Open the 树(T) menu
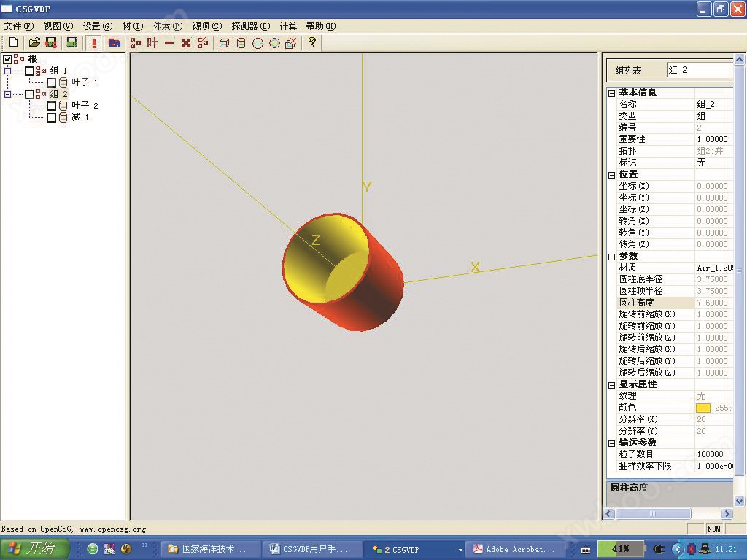This screenshot has height=560, width=747. (x=133, y=26)
